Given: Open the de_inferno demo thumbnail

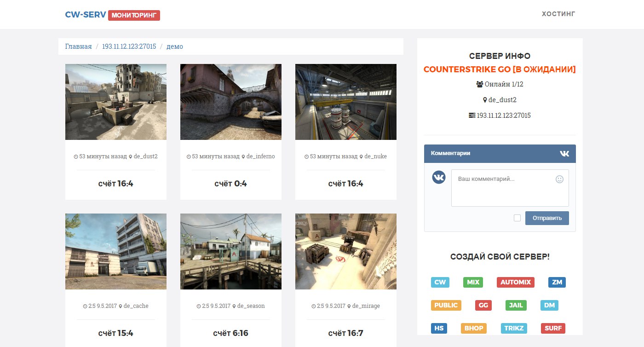Looking at the screenshot, I should (x=231, y=102).
